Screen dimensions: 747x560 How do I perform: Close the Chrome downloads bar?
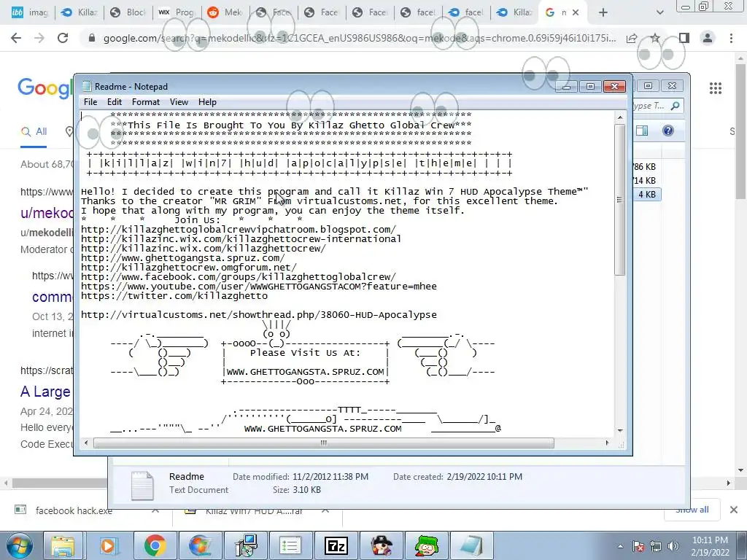coord(734,510)
